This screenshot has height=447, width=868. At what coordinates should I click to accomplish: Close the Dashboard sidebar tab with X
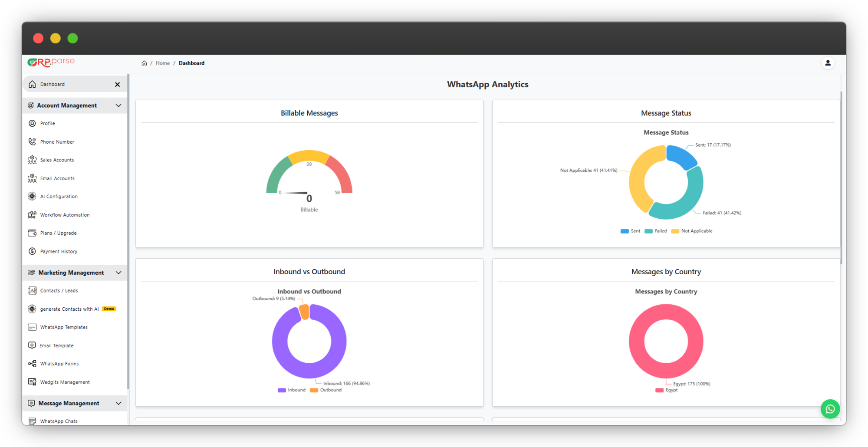[118, 84]
